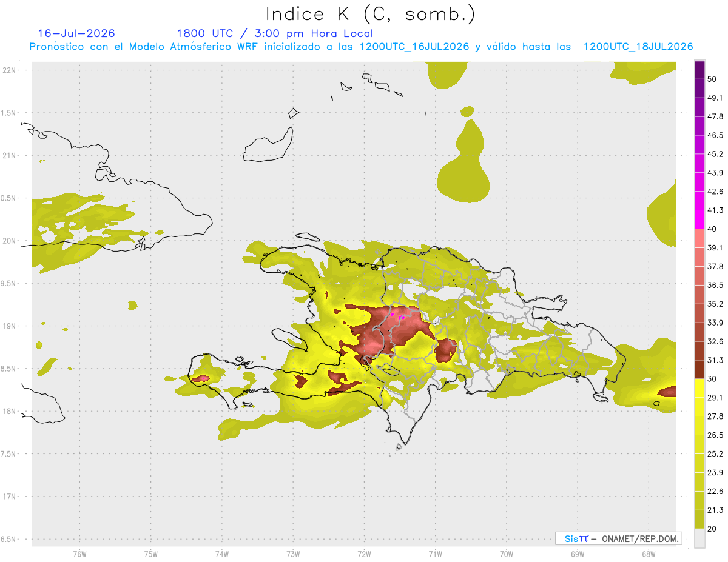Click the valid-until time "1200UTC_18JUL2026"
728x562 pixels.
638,47
